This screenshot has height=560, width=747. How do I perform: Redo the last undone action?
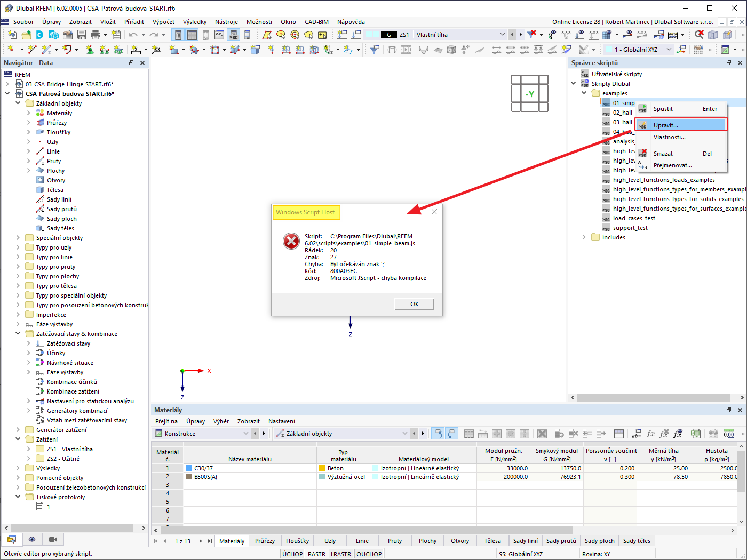pyautogui.click(x=154, y=35)
